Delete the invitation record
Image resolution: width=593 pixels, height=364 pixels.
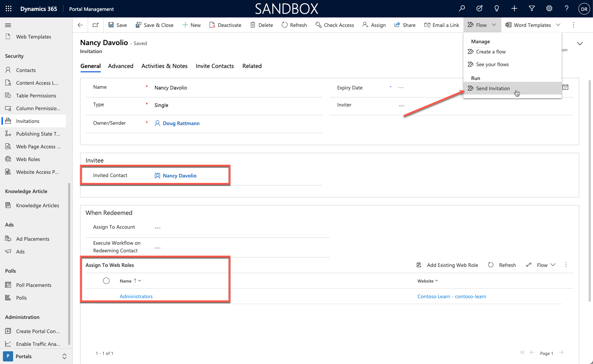click(261, 25)
